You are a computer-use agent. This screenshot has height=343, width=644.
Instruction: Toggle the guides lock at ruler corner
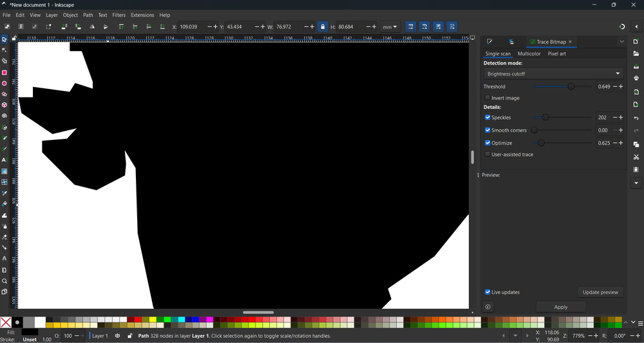[x=14, y=38]
